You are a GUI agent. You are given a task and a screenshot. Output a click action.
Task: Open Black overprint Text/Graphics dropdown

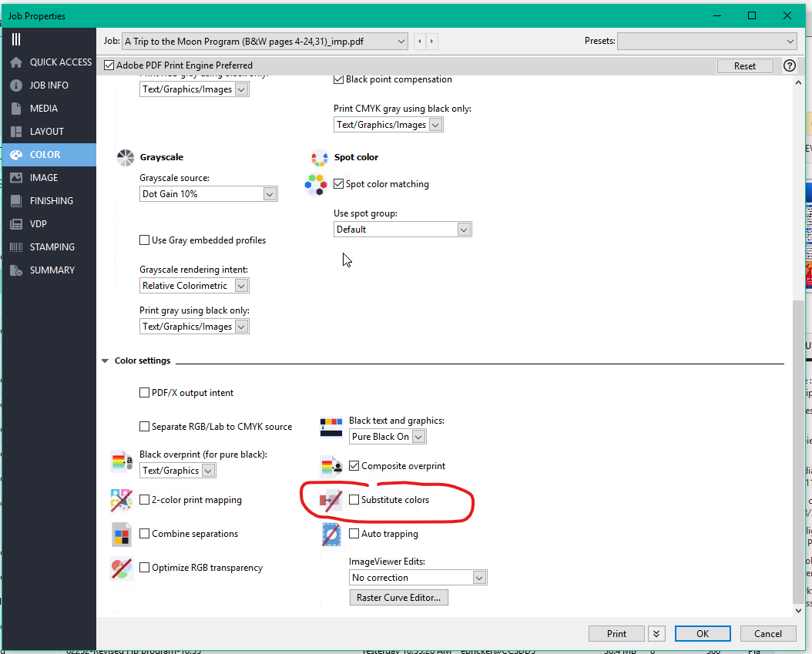pyautogui.click(x=178, y=471)
